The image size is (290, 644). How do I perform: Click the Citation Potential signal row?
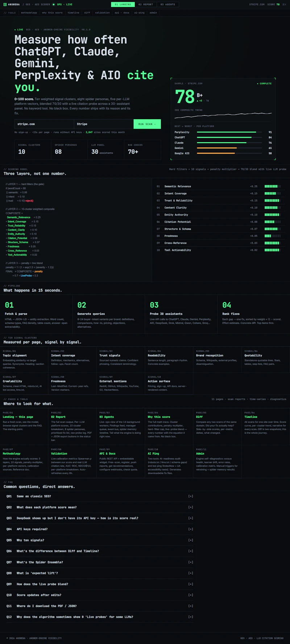(218, 222)
